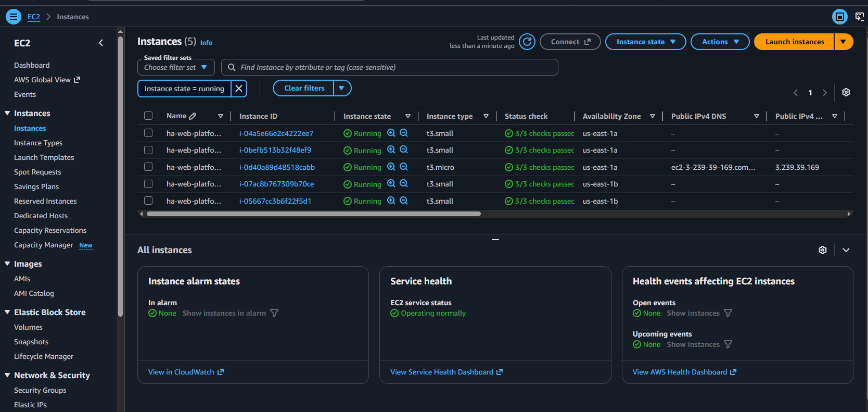Zoom in icon for instance i-04a5e66e2c4222ee7
The image size is (868, 412).
click(391, 133)
